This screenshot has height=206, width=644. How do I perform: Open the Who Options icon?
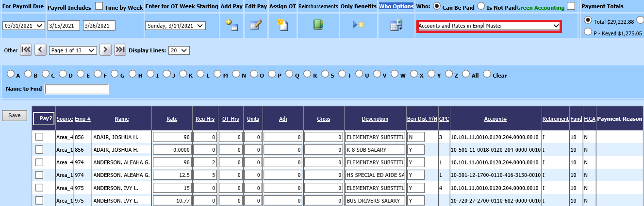coord(396,26)
